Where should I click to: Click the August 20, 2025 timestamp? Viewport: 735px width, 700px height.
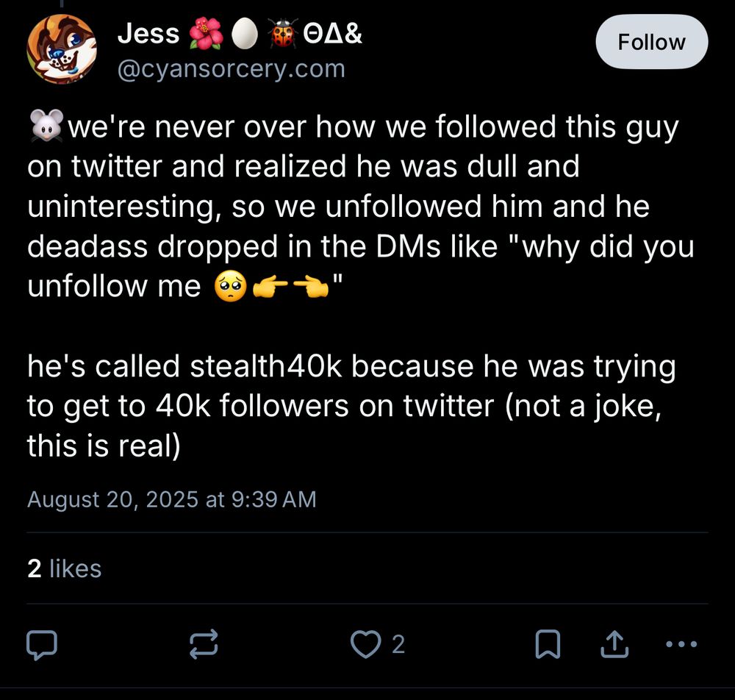(x=171, y=500)
